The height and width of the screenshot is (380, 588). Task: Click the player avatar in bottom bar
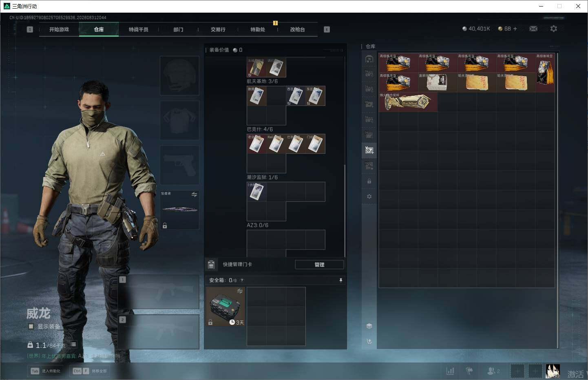(x=553, y=371)
